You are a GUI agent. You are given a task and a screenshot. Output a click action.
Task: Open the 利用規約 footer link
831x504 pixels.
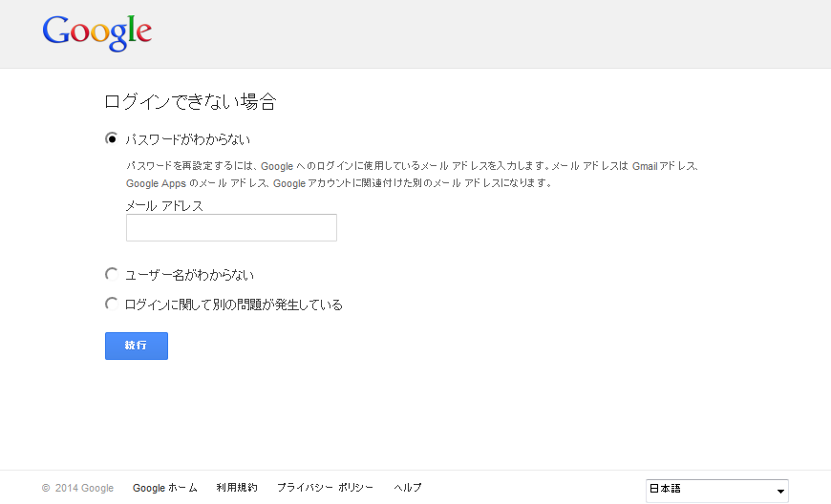click(x=237, y=488)
